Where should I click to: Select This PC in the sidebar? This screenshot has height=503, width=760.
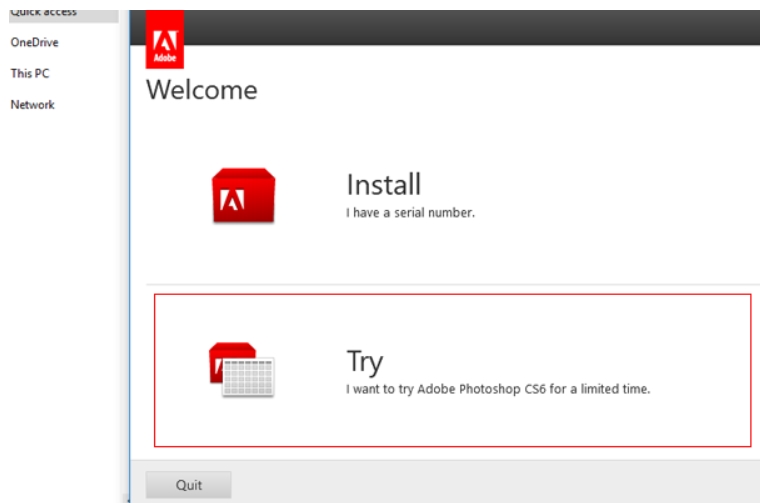pyautogui.click(x=29, y=73)
